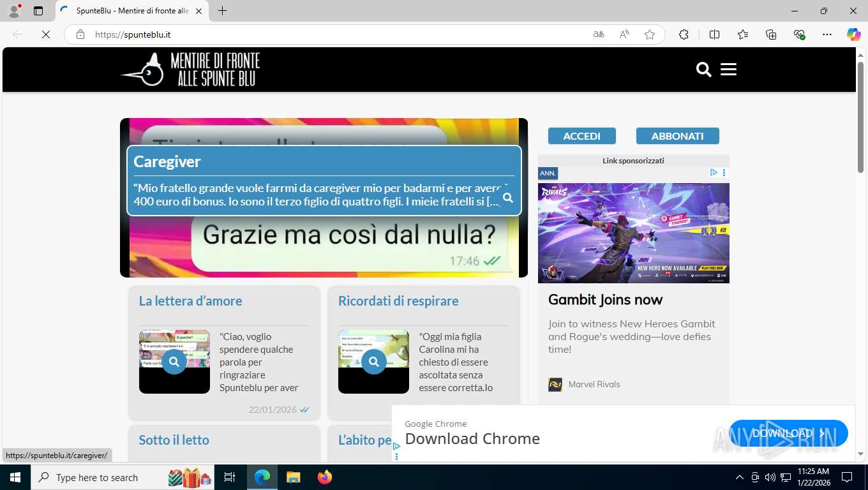Image resolution: width=868 pixels, height=490 pixels.
Task: Click the Download Chrome ad text
Action: click(x=472, y=438)
